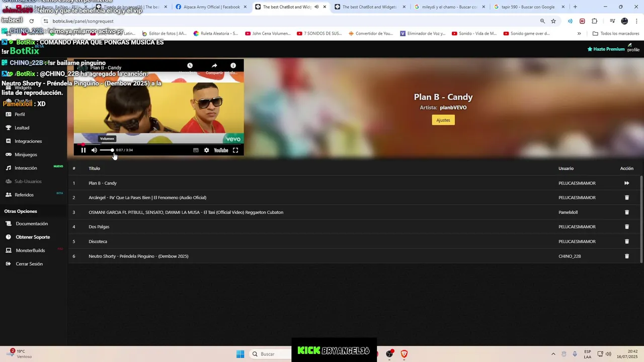
Task: Click the page scrollbar on the right
Action: coord(641,219)
